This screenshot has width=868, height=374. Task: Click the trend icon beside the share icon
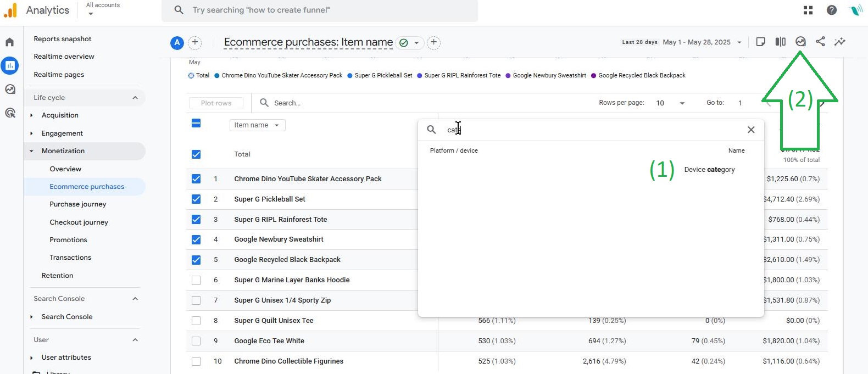click(800, 42)
